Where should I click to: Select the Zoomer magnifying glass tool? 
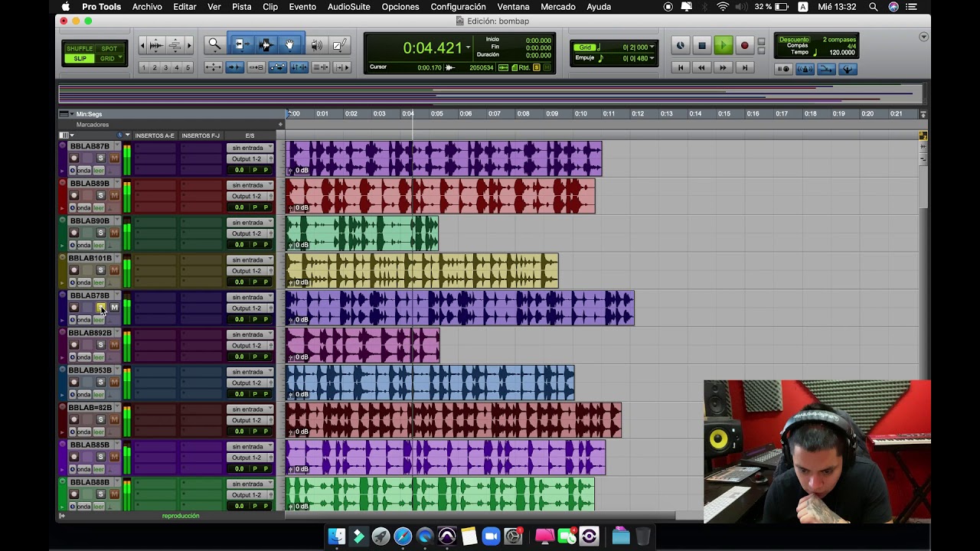click(215, 45)
